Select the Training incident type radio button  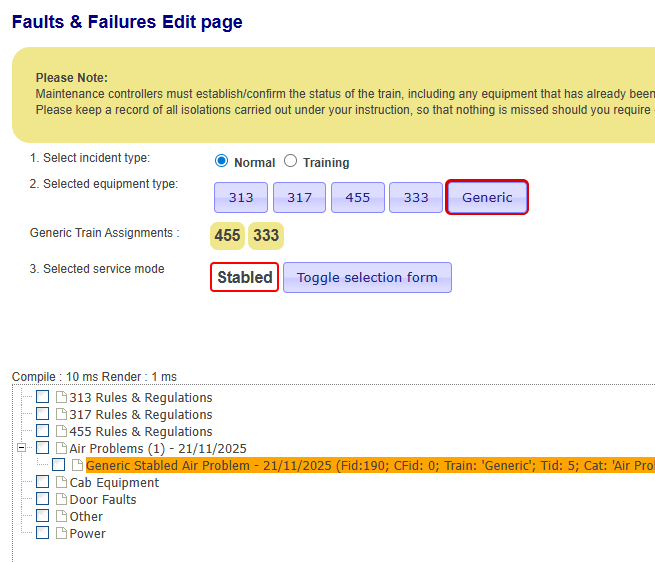tap(291, 162)
